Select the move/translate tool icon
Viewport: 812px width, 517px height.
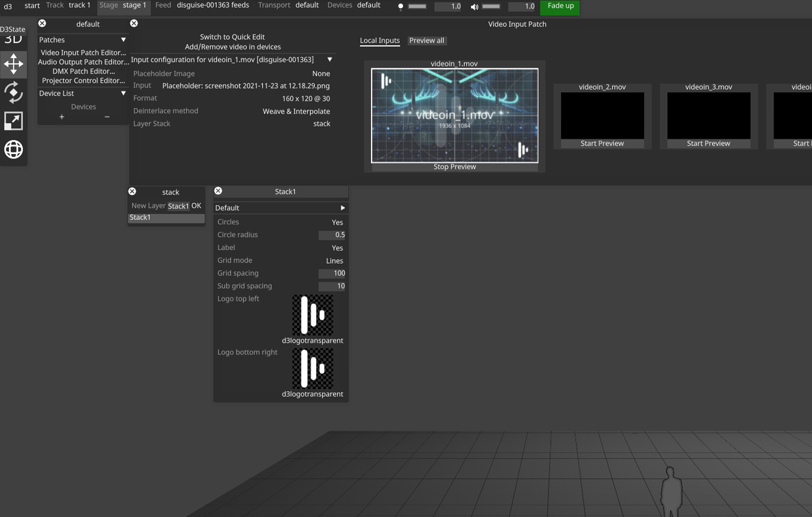(13, 64)
